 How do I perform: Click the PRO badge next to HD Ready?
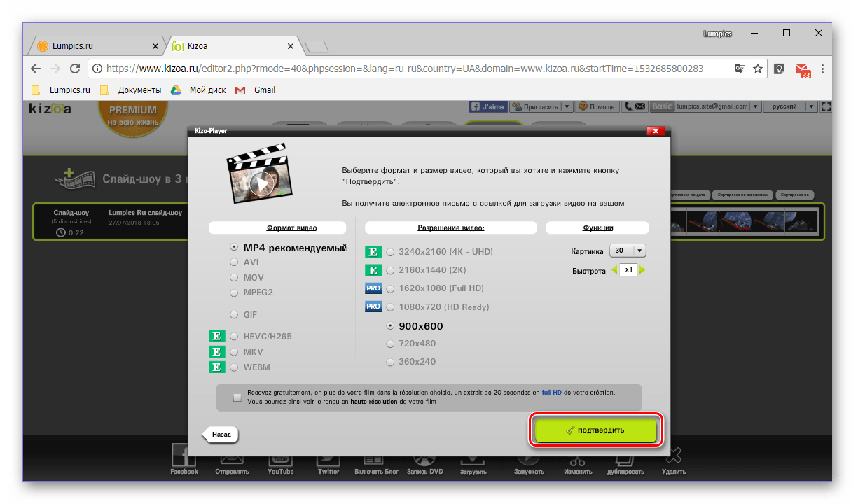(x=373, y=307)
